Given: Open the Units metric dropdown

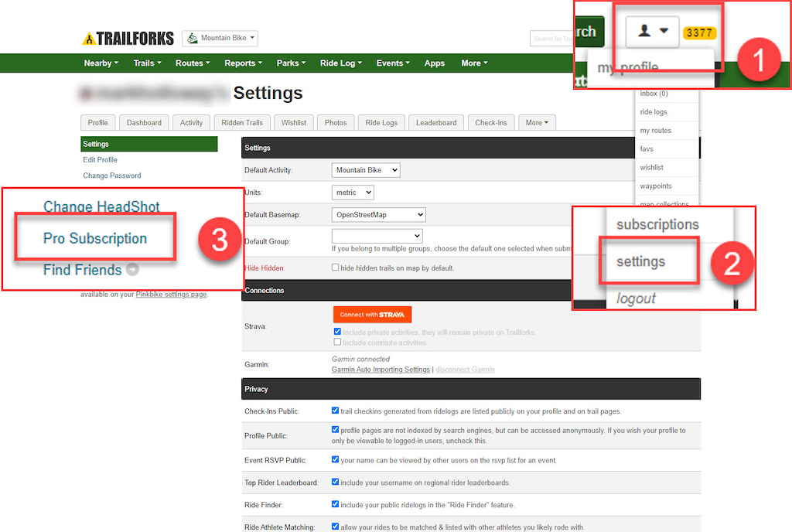Looking at the screenshot, I should tap(353, 193).
